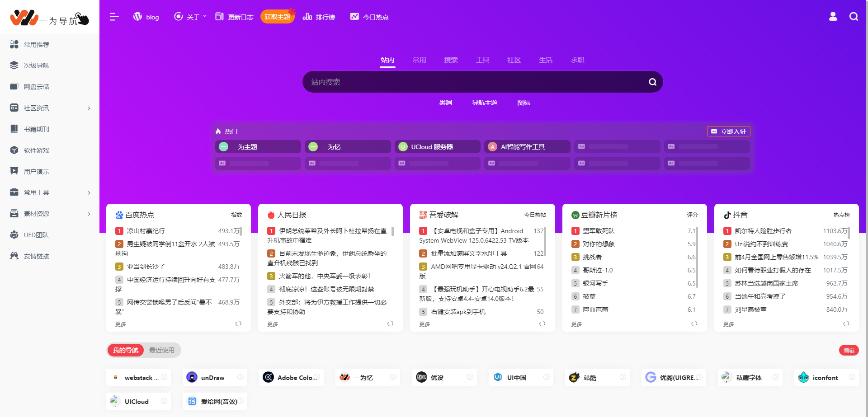Click arrow on the unDraw card
The image size is (868, 417).
click(x=241, y=377)
